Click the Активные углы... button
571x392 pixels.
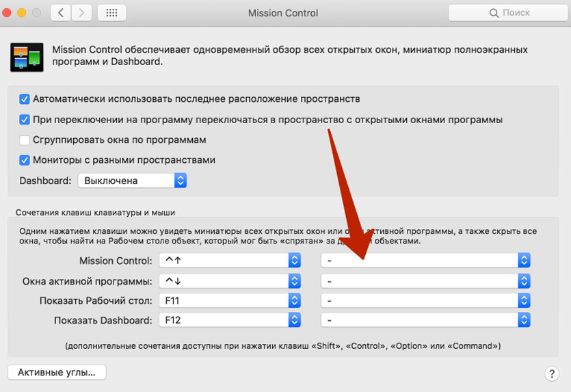tap(57, 372)
